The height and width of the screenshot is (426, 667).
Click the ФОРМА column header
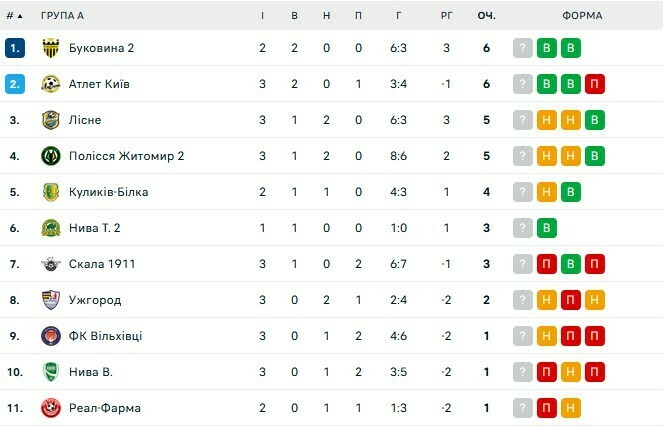(582, 16)
